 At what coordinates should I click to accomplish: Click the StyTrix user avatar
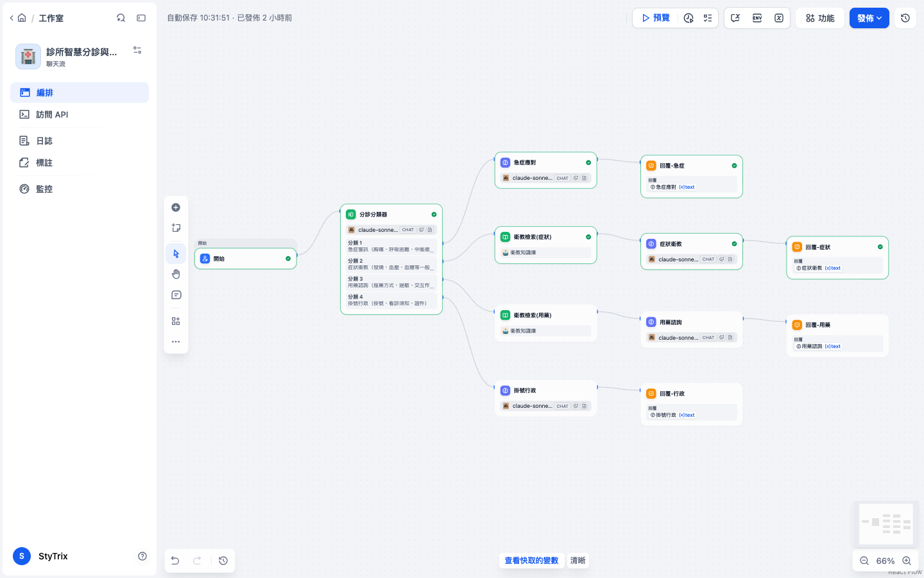(x=22, y=556)
